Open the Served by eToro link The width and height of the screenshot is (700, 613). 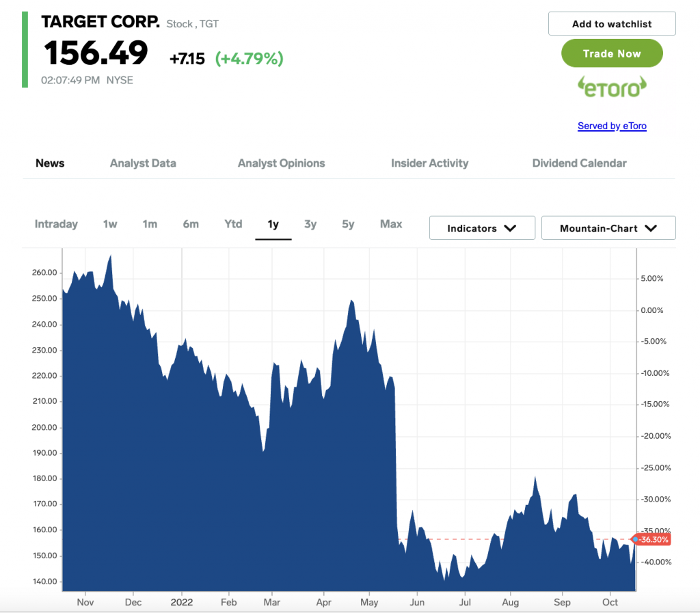612,126
